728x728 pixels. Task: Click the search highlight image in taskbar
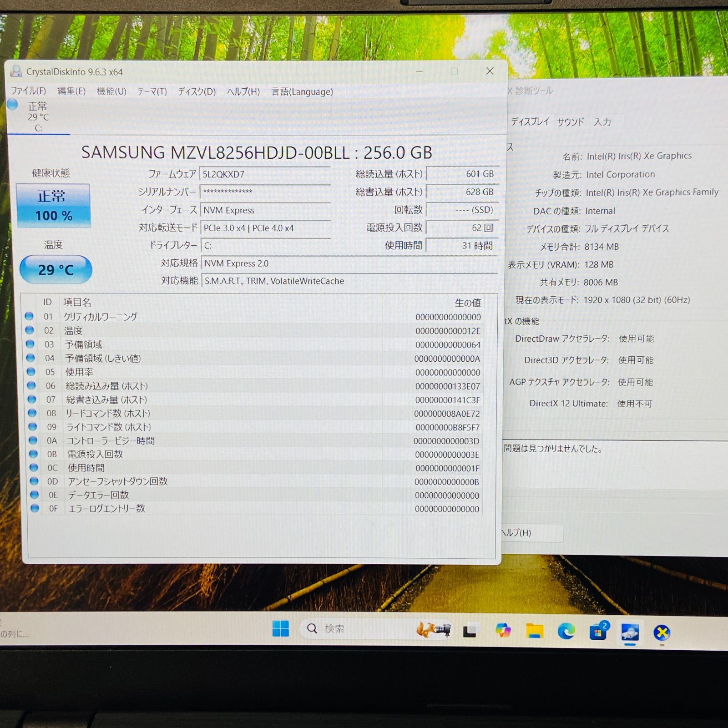click(x=433, y=629)
